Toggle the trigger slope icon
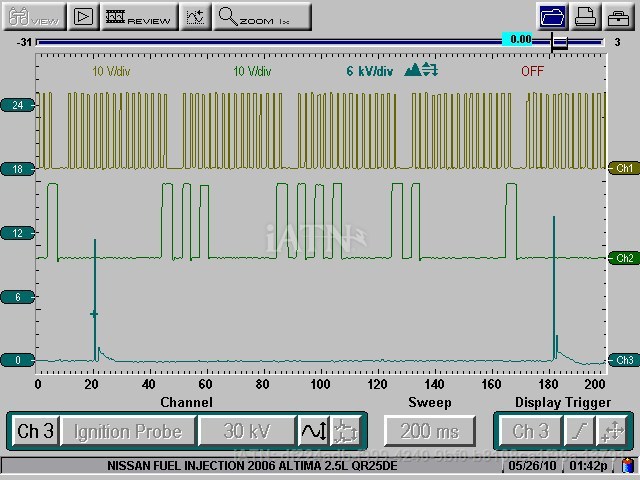The width and height of the screenshot is (640, 480). [x=578, y=431]
